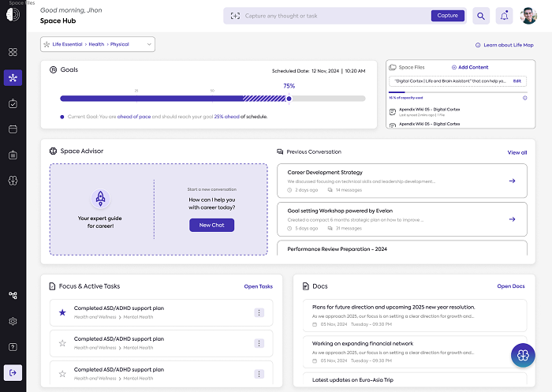The width and height of the screenshot is (552, 392).
Task: Star the third ASD/ADHD support plan task
Action: click(x=62, y=374)
